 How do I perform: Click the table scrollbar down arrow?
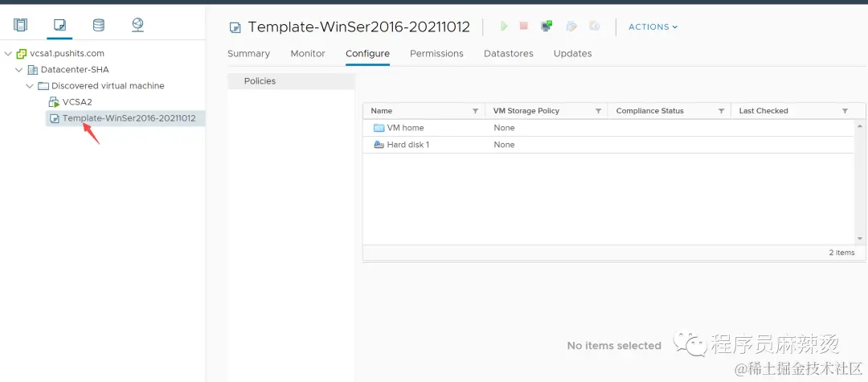860,239
